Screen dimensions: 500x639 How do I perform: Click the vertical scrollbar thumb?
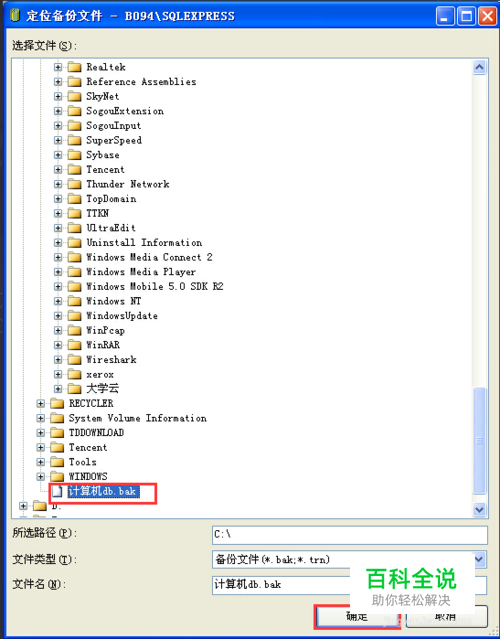pyautogui.click(x=480, y=440)
